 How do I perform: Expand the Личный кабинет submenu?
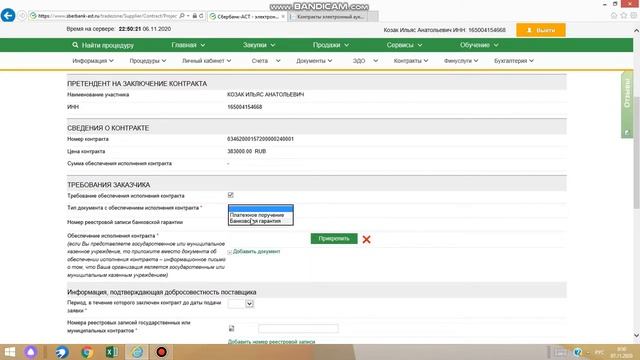coord(207,61)
